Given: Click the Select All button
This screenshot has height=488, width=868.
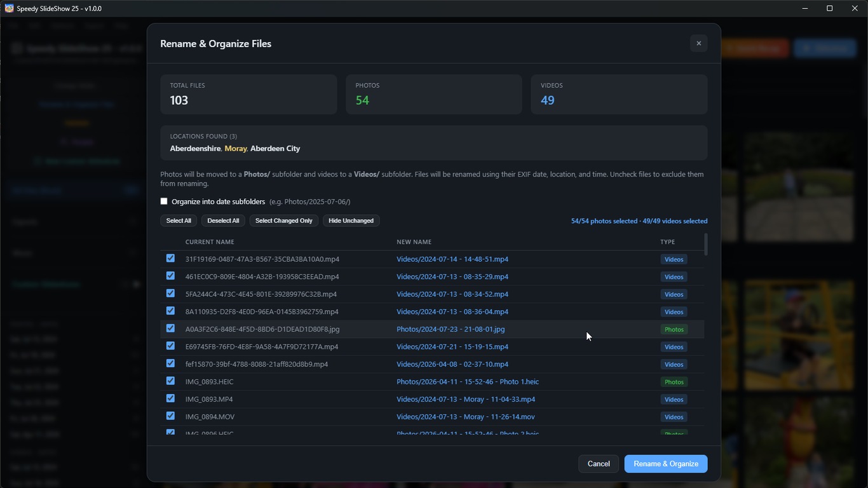Looking at the screenshot, I should (179, 220).
